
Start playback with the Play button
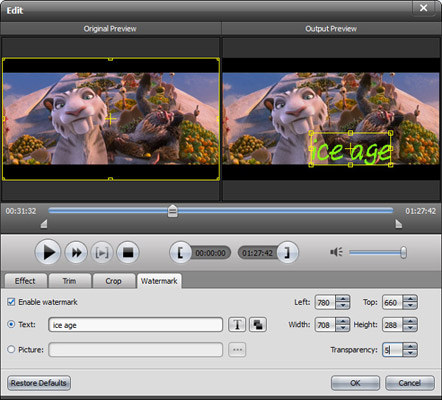pos(48,252)
